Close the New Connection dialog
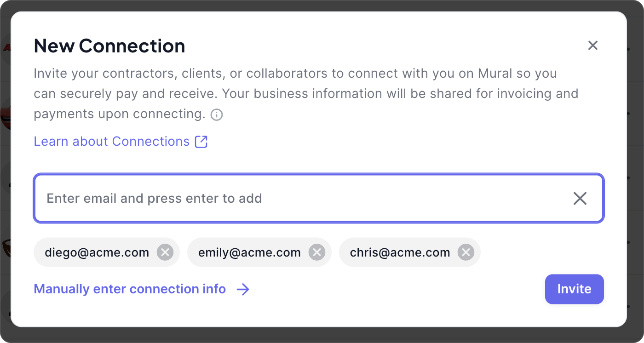The width and height of the screenshot is (644, 343). pyautogui.click(x=592, y=46)
